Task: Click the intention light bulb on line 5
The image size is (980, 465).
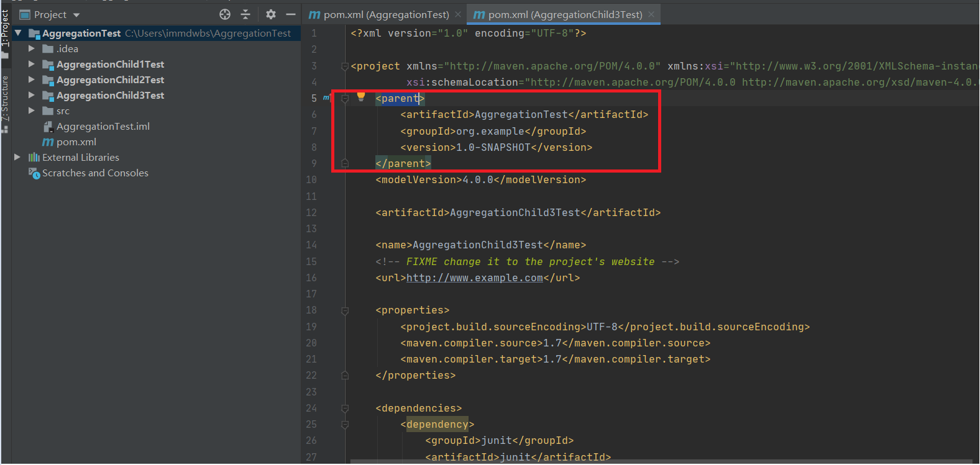Action: pos(361,97)
